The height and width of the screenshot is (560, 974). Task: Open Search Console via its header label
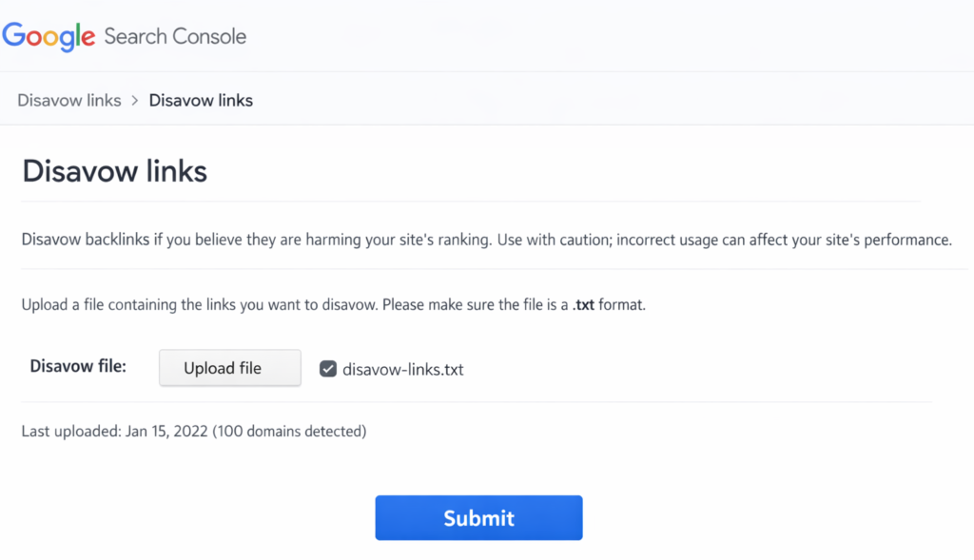coord(175,36)
